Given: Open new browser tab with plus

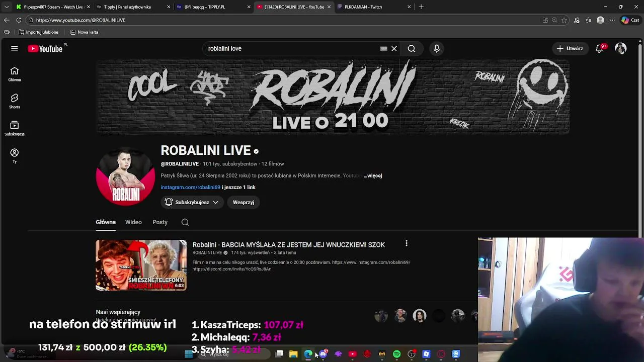Looking at the screenshot, I should click(421, 7).
